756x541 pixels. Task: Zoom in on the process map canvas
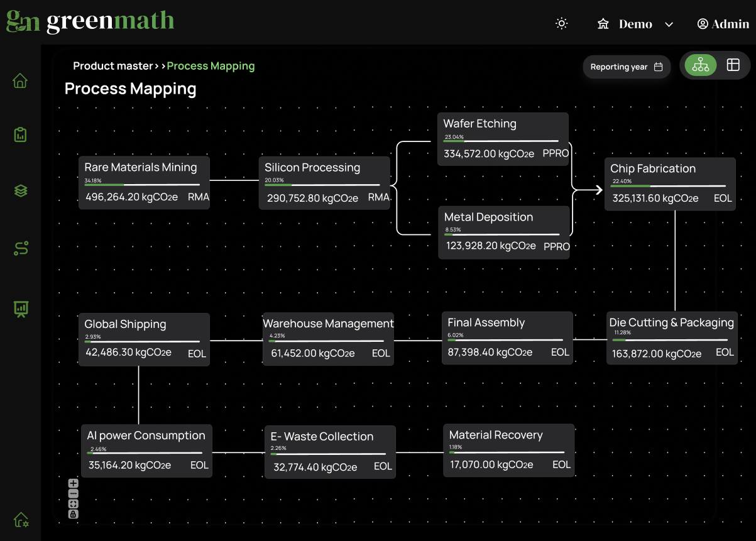74,483
